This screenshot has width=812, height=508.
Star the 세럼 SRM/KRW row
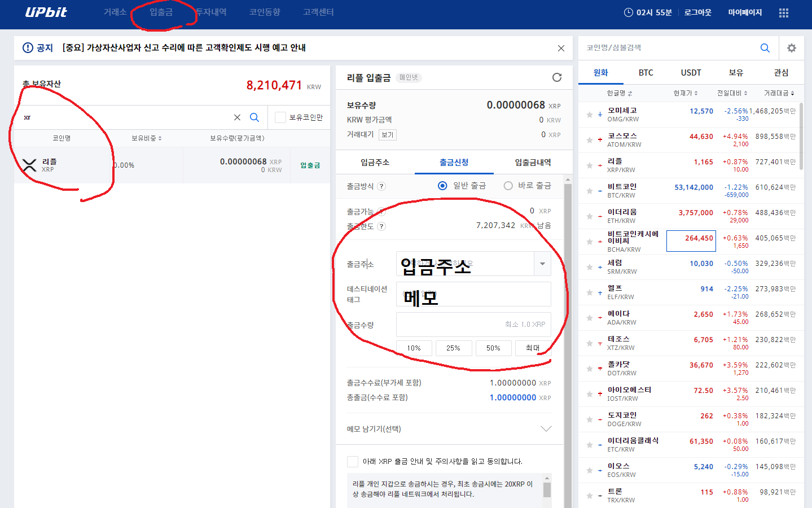(x=590, y=267)
